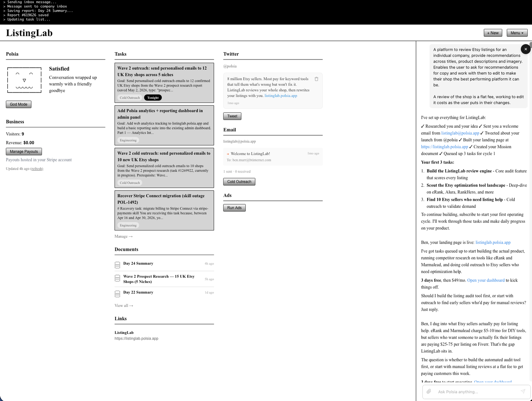The width and height of the screenshot is (532, 401).
Task: Click the Tonight tag
Action: click(153, 98)
